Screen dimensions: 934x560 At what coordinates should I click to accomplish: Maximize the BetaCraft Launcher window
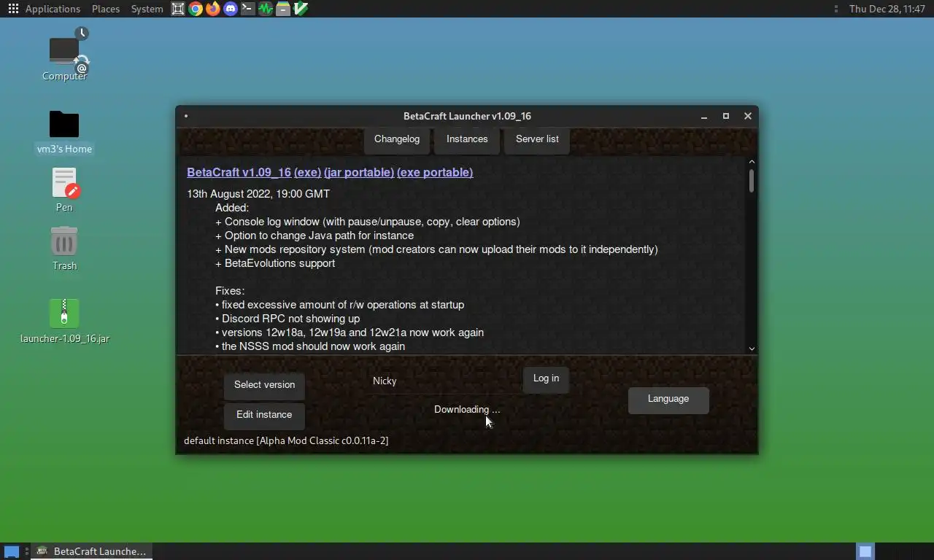(x=726, y=116)
